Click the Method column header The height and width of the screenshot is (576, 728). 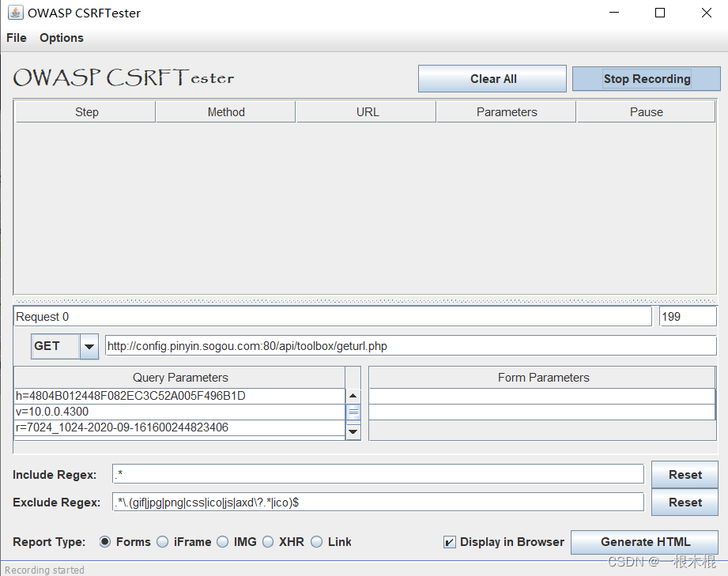click(225, 112)
